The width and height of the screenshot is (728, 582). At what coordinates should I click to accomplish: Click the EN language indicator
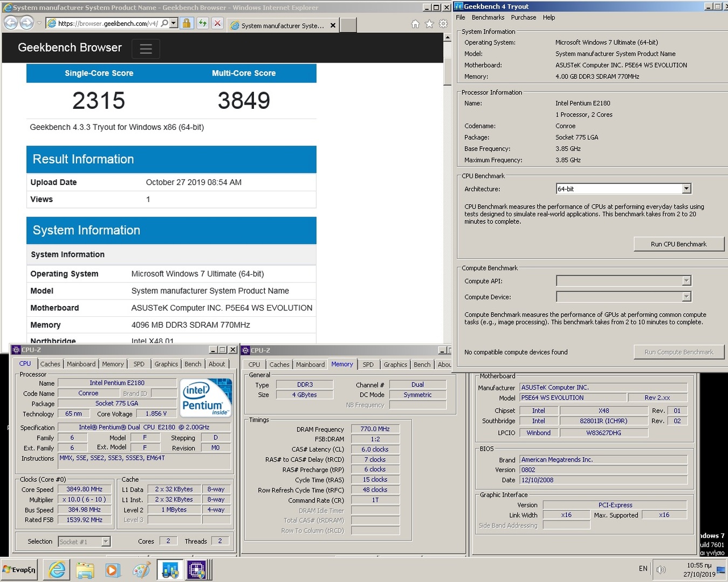(x=643, y=569)
